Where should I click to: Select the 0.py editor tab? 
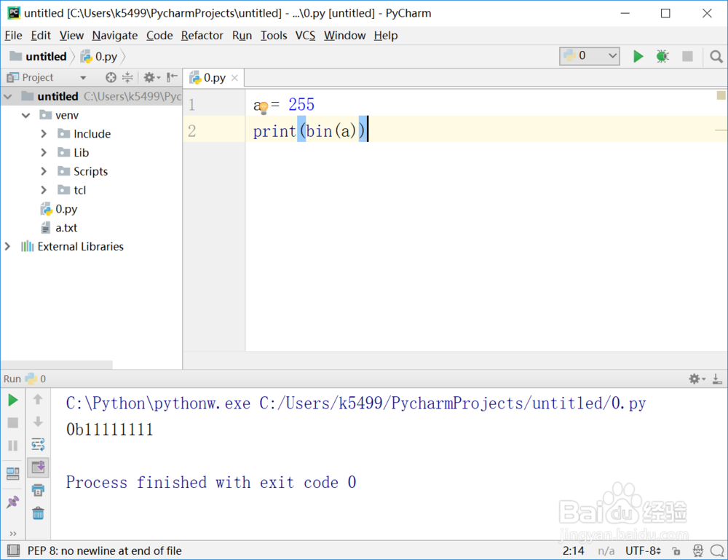point(214,78)
